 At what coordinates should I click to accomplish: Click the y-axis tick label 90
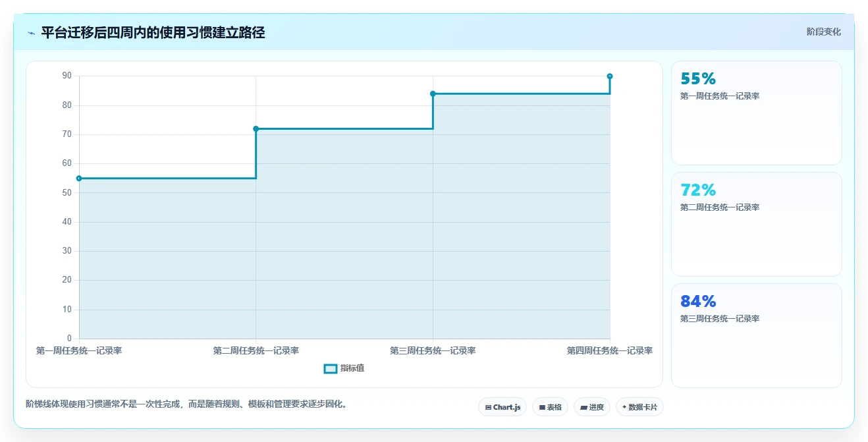pyautogui.click(x=67, y=76)
